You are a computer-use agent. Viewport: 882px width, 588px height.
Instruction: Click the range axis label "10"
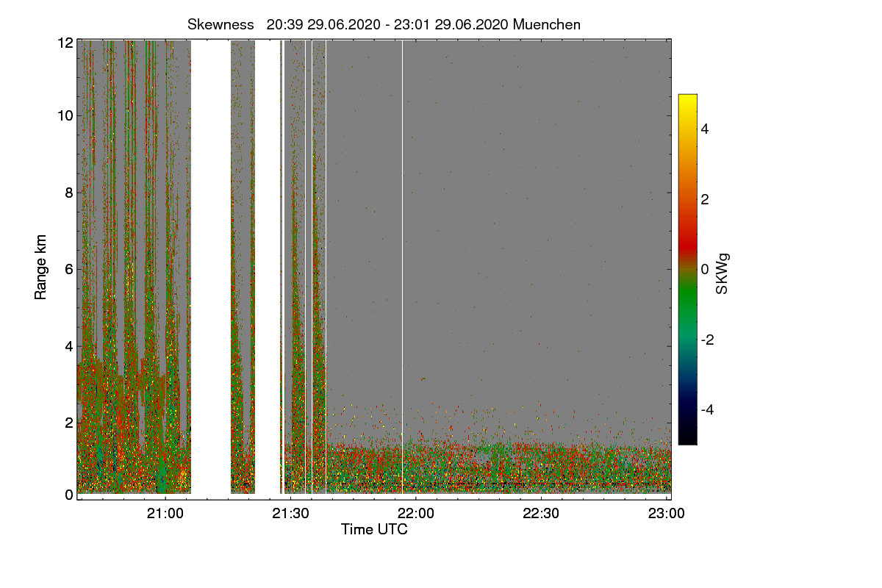click(65, 115)
